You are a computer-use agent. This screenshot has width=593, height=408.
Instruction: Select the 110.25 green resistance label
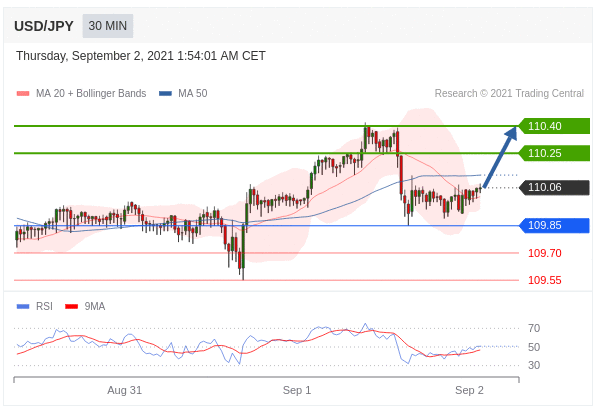pyautogui.click(x=554, y=153)
